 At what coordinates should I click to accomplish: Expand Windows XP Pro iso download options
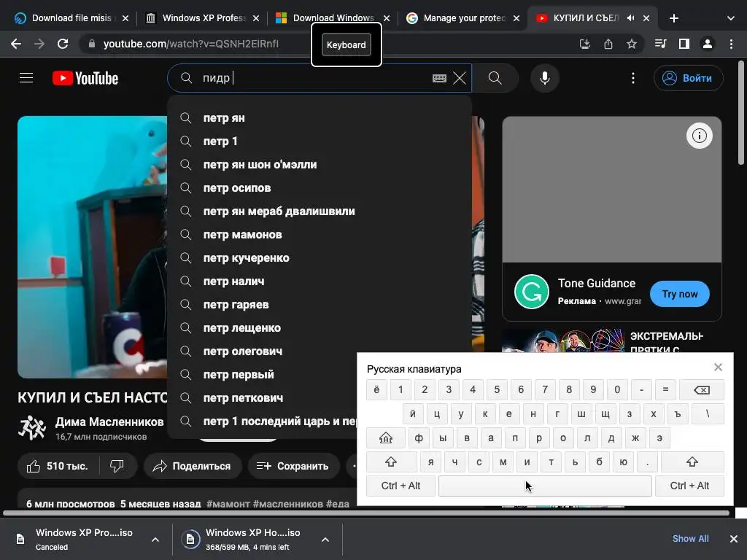(155, 540)
